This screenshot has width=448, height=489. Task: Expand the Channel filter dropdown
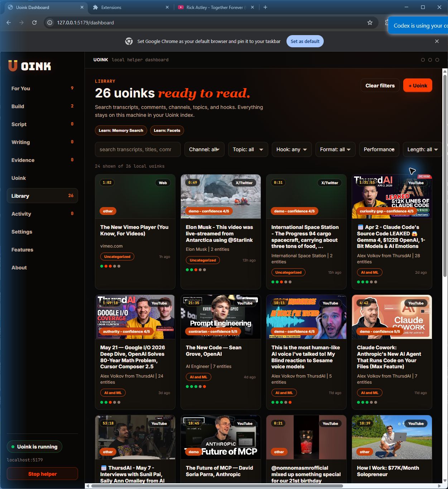coord(204,149)
